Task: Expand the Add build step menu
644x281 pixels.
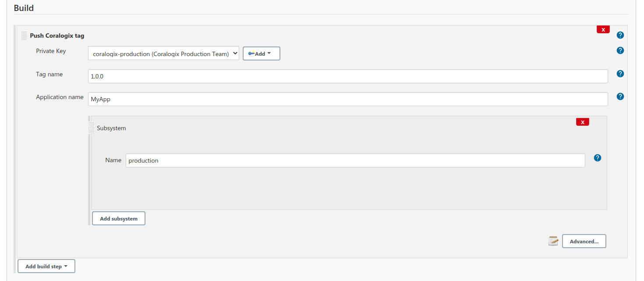Action: (46, 266)
